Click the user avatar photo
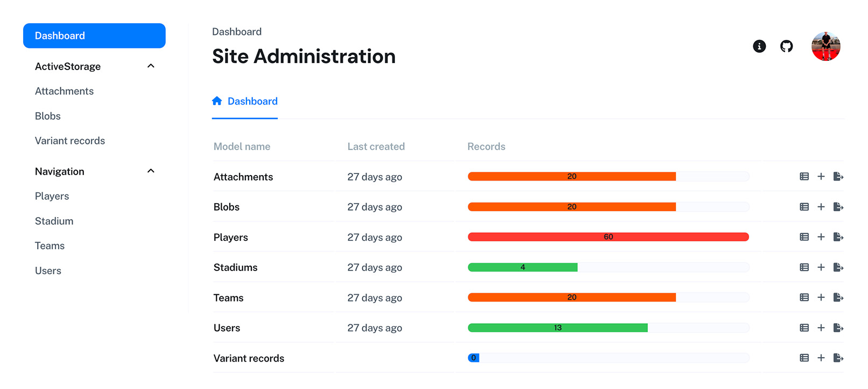Viewport: 868px width, 389px height. coord(825,46)
